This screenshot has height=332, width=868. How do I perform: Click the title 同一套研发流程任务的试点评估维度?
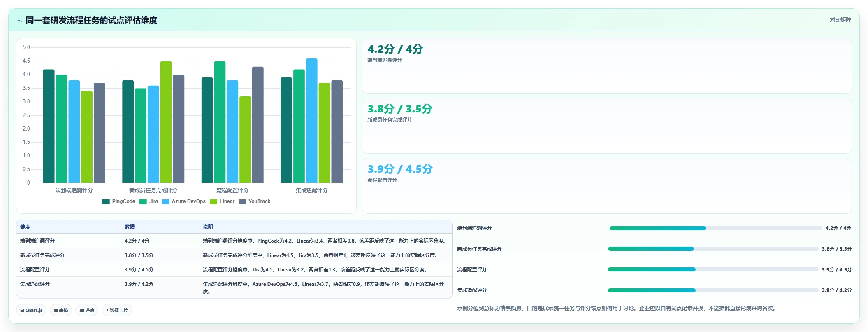[91, 20]
